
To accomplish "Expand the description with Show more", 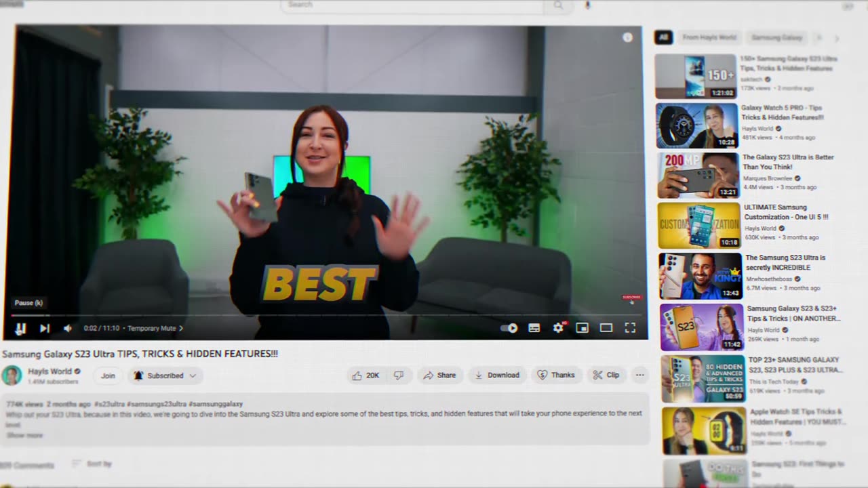I will [x=24, y=435].
